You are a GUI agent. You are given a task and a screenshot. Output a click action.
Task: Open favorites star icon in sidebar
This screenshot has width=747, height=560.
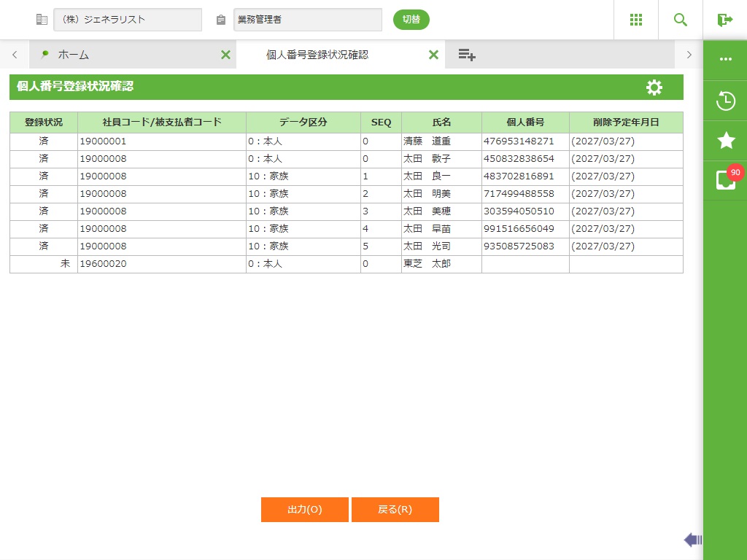pyautogui.click(x=725, y=141)
